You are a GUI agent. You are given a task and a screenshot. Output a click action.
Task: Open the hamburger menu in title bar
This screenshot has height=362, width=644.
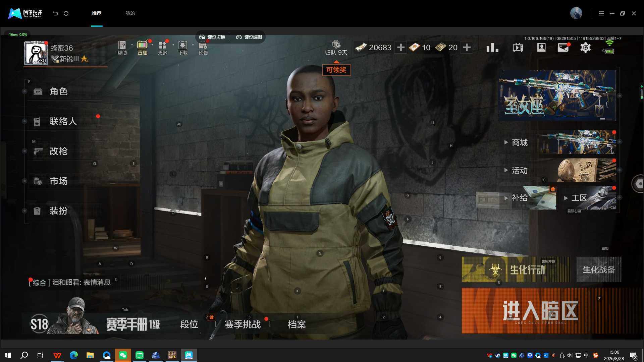click(x=601, y=13)
